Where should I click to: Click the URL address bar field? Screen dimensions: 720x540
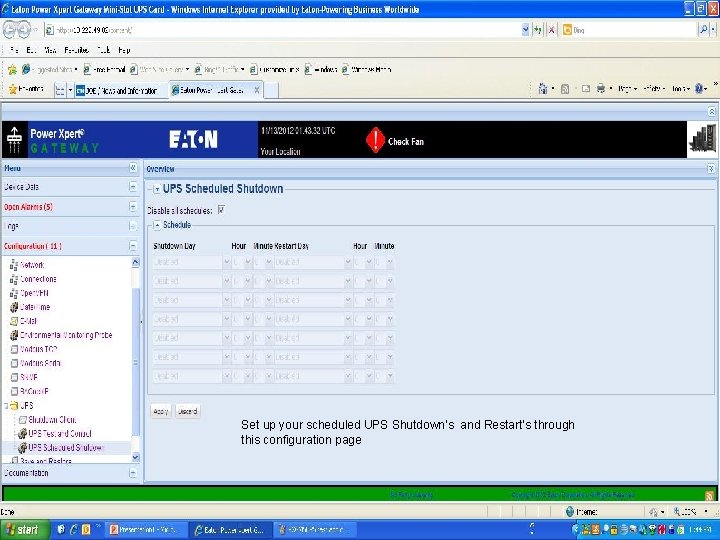pos(282,30)
